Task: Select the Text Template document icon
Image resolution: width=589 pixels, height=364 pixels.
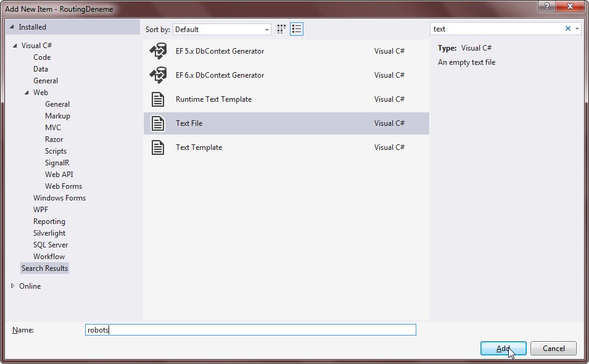Action: coord(158,147)
